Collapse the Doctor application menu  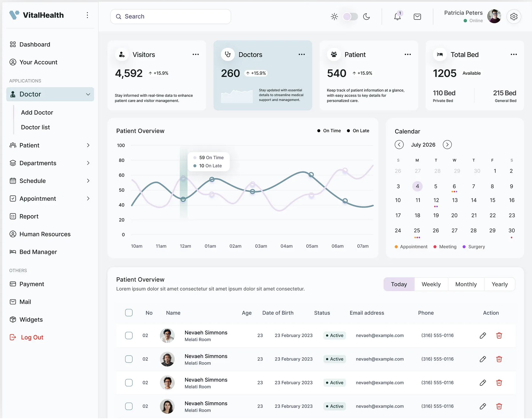88,94
